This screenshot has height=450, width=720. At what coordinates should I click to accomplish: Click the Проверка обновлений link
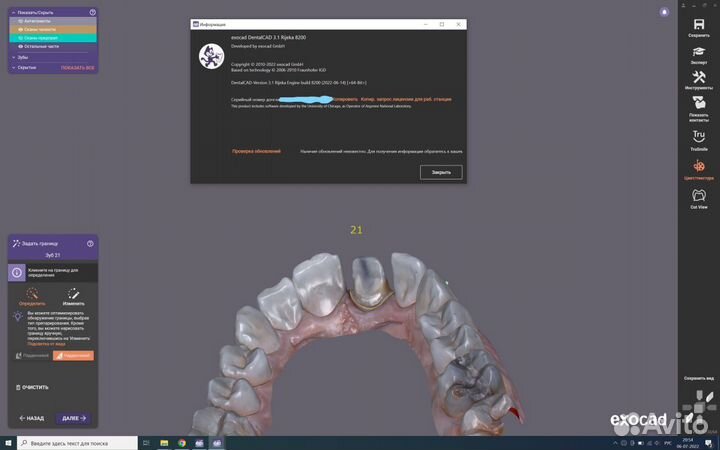point(256,151)
